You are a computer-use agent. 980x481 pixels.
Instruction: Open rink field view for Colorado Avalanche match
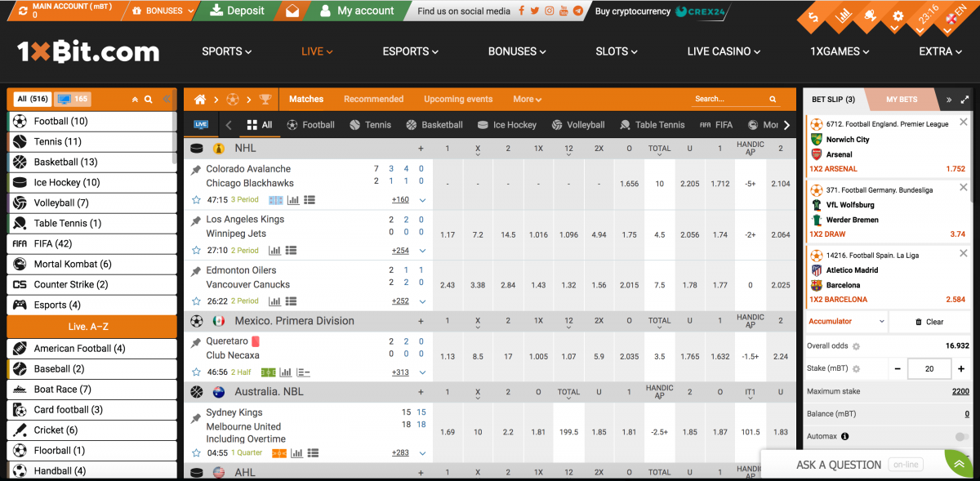[x=275, y=200]
